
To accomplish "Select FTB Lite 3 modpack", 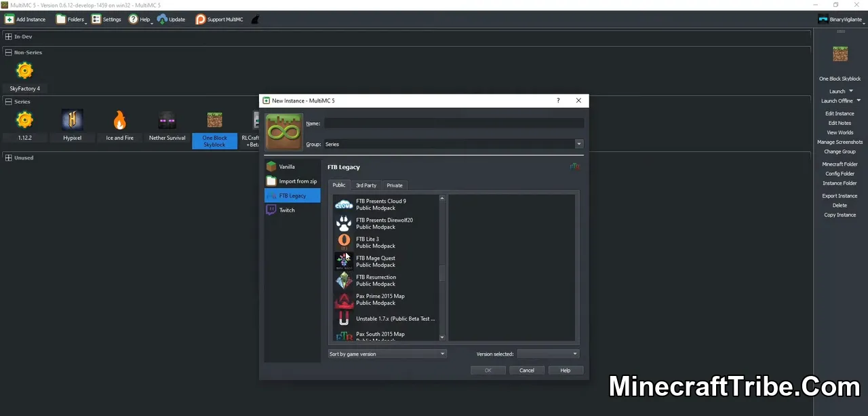I will tap(385, 242).
